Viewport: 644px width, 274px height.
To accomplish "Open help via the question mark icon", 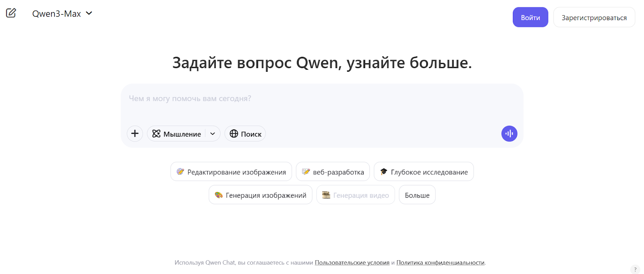I will 635,270.
